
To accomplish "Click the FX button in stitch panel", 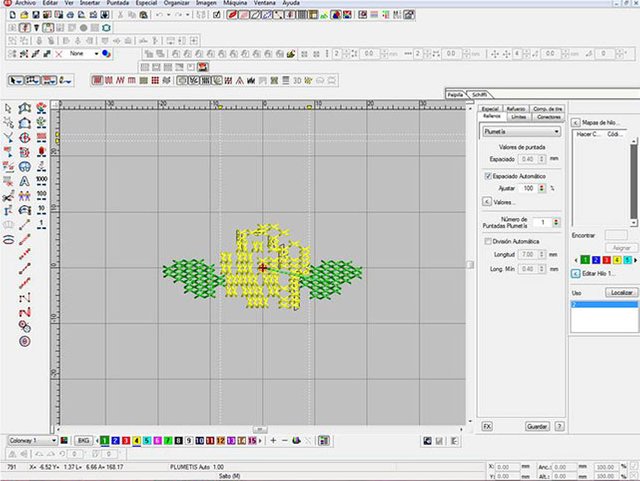I will tap(487, 426).
